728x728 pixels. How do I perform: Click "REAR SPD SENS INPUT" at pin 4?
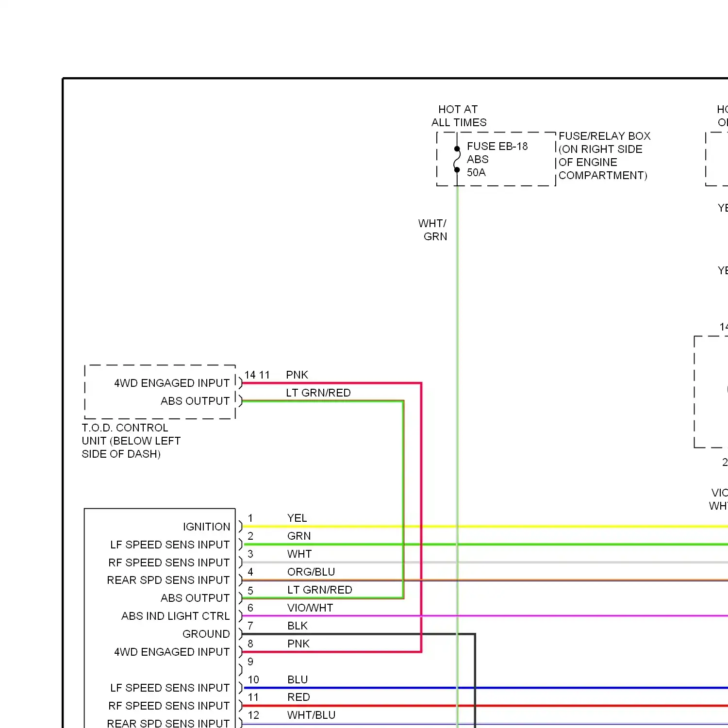point(168,580)
